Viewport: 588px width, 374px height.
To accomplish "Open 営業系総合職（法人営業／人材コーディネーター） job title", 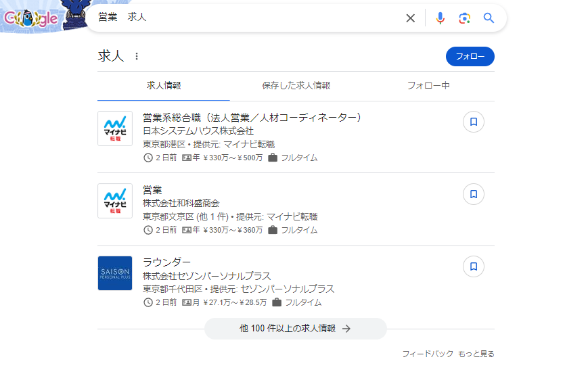I will pyautogui.click(x=252, y=118).
